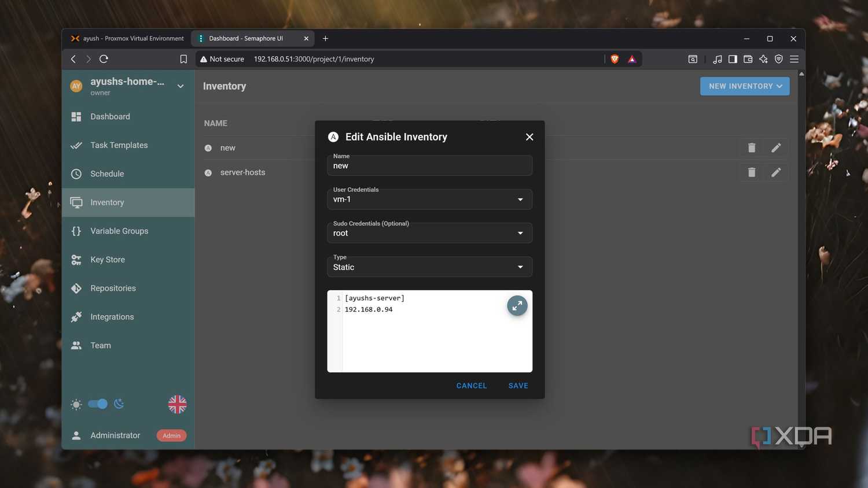Click the inventory Name input field

pos(429,165)
